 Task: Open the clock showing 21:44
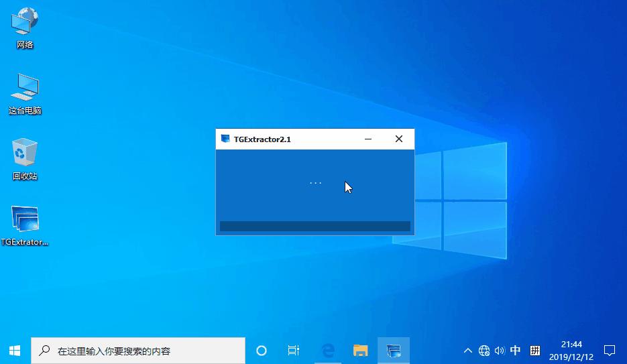coord(571,351)
